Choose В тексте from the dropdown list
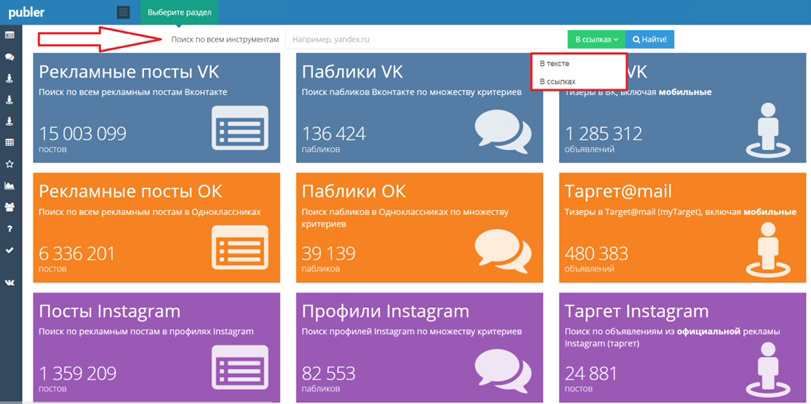 (554, 64)
